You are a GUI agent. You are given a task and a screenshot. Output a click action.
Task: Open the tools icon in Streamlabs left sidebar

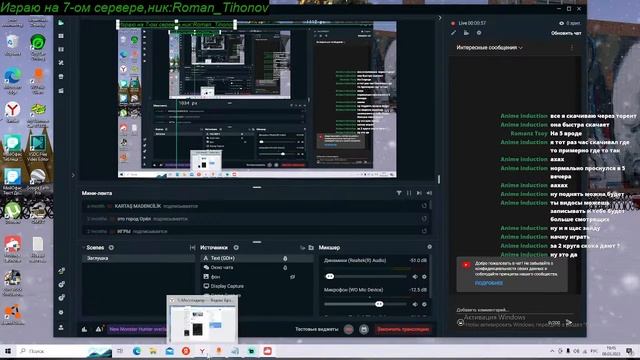tap(61, 63)
